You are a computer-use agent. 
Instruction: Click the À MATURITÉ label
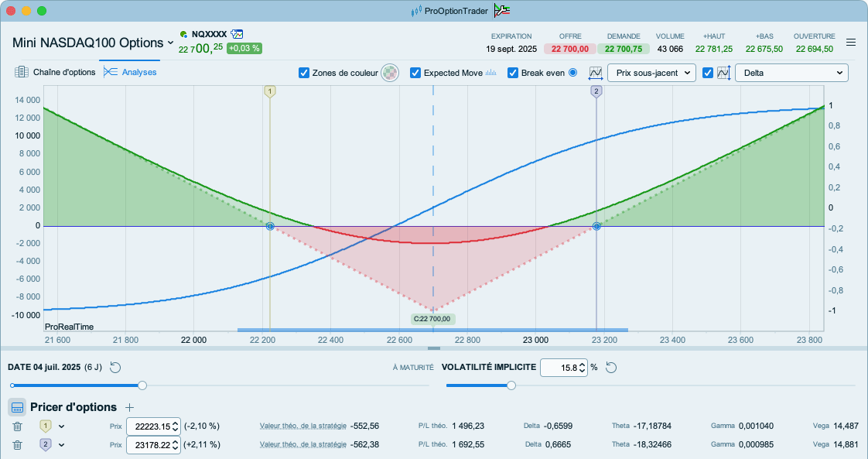point(413,368)
